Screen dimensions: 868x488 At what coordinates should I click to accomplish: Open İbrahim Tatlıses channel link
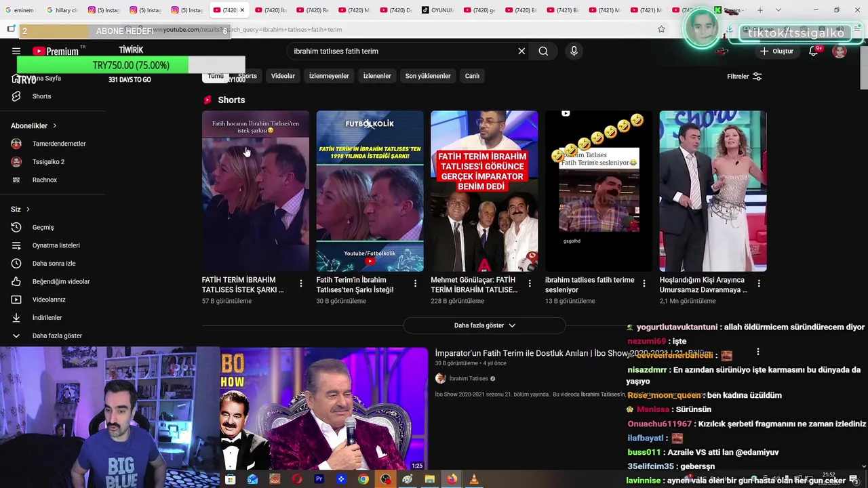(x=469, y=379)
